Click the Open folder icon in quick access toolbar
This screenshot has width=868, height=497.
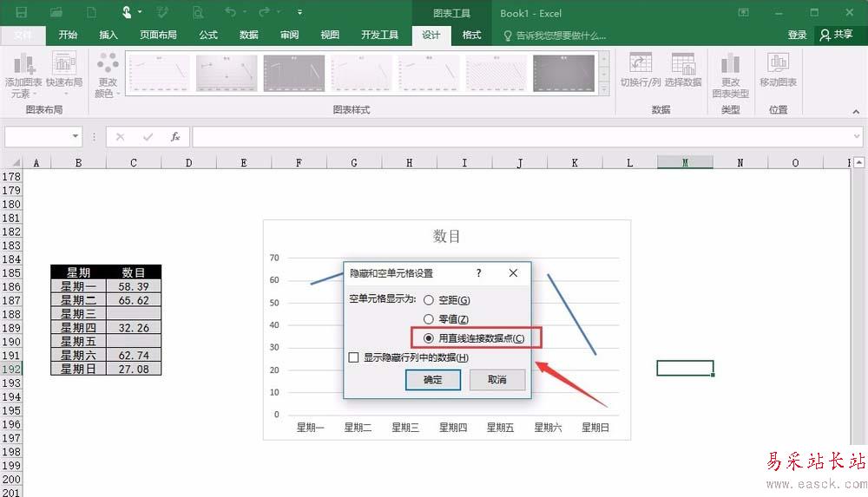tap(56, 12)
